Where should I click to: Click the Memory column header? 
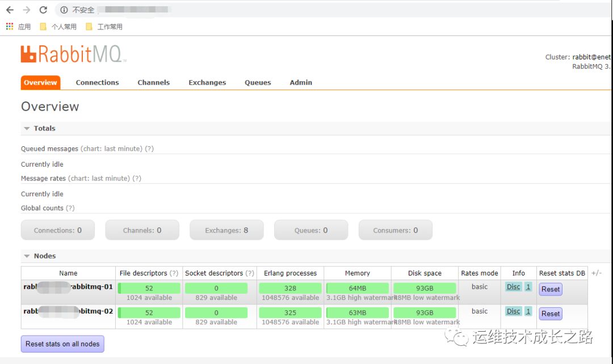(358, 273)
